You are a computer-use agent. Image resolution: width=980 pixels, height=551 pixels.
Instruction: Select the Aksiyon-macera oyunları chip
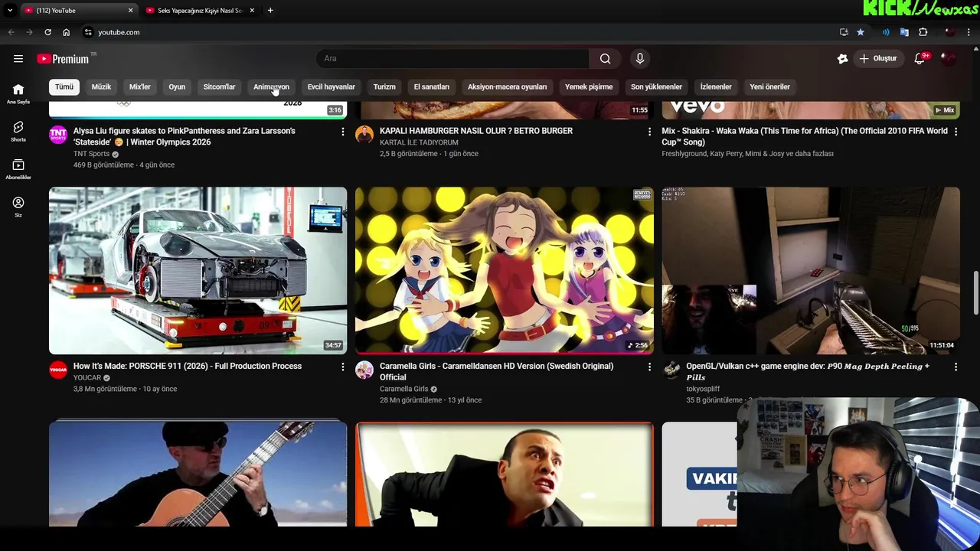tap(507, 86)
